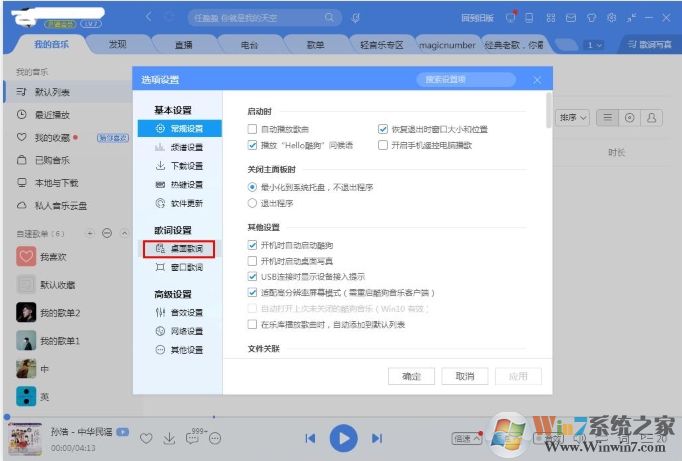Toggle 开机时自动启动酷狗 checkbox

click(x=252, y=245)
